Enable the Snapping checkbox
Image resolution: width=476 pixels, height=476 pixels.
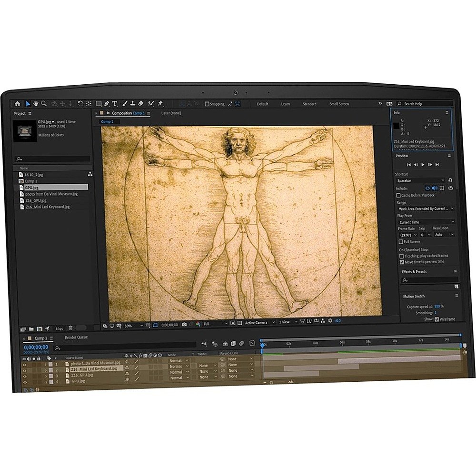pyautogui.click(x=207, y=104)
